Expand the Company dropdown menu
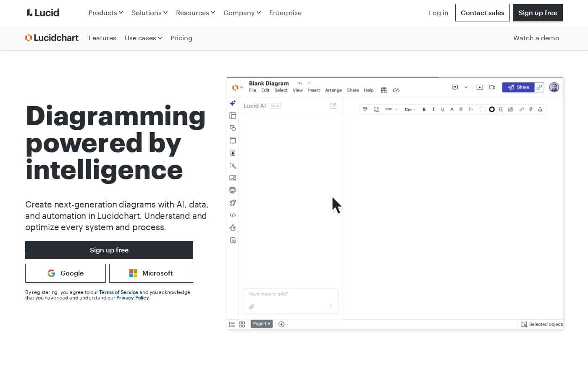Viewport: 588px width, 378px height. (242, 13)
